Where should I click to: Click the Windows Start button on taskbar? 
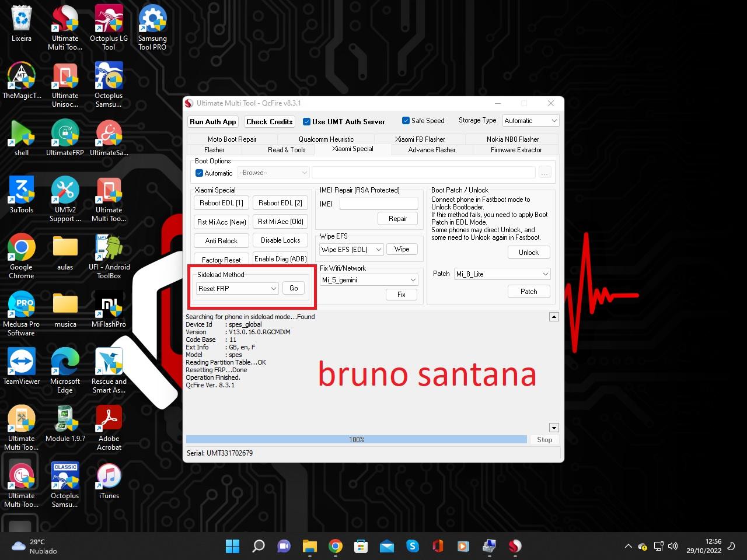coord(232,546)
